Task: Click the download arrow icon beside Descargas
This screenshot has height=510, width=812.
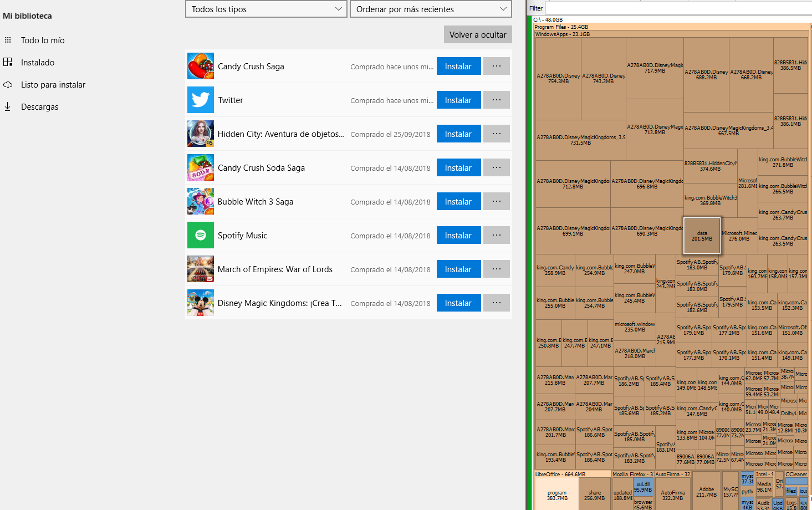Action: pos(8,106)
